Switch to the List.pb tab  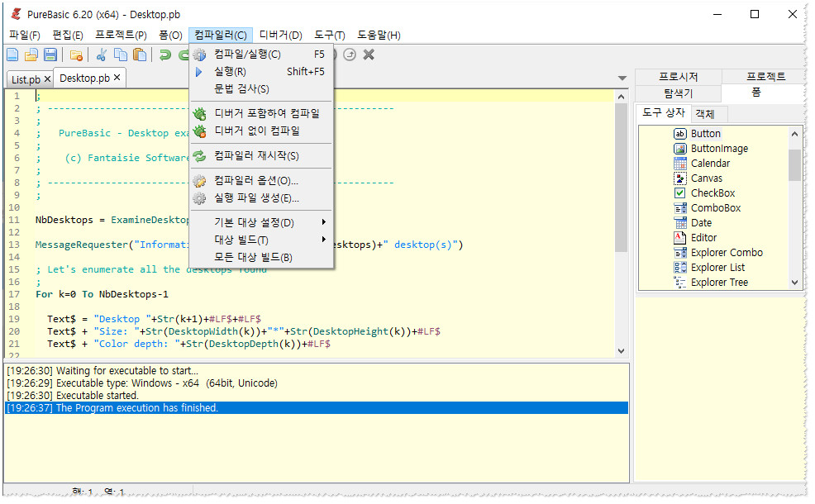click(26, 79)
